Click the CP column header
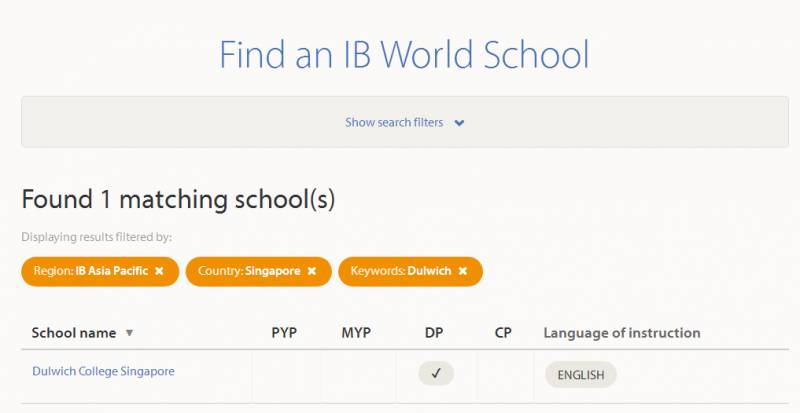 (x=503, y=333)
